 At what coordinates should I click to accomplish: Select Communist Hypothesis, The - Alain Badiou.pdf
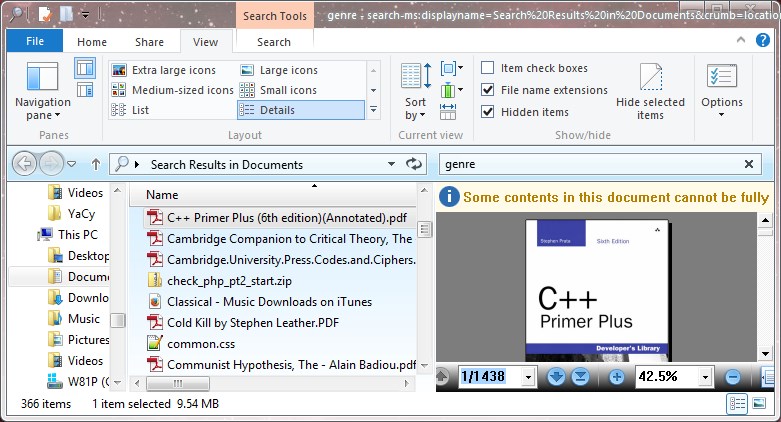pos(279,365)
